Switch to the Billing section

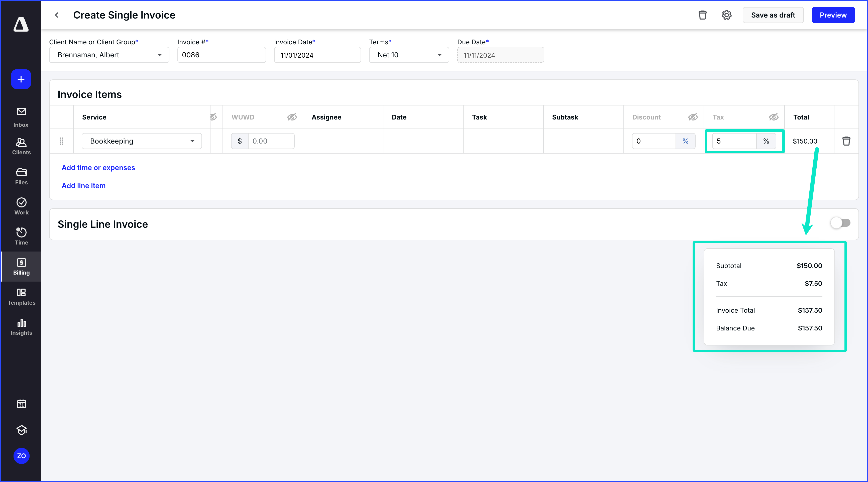[21, 267]
